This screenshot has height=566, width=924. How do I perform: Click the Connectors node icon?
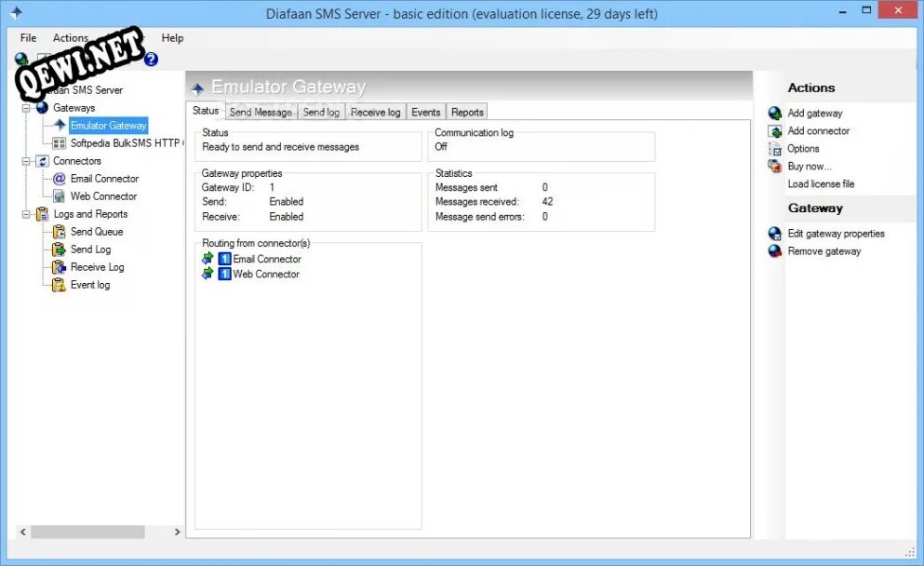click(42, 161)
